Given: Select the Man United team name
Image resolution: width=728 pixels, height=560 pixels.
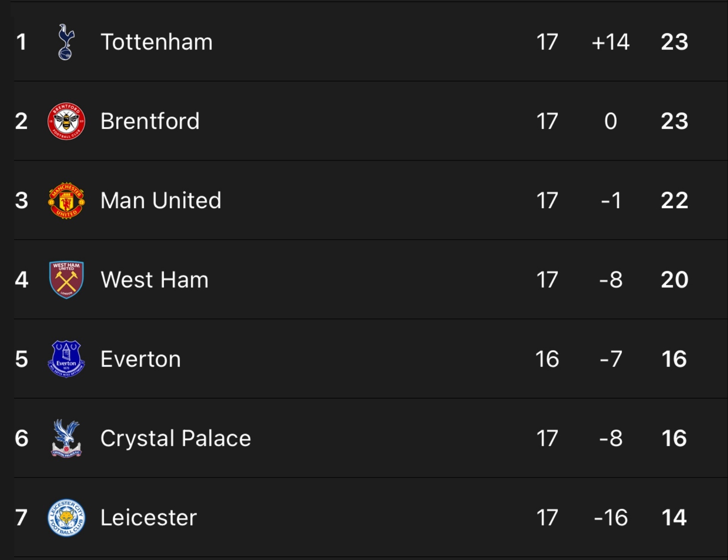Looking at the screenshot, I should [x=161, y=201].
